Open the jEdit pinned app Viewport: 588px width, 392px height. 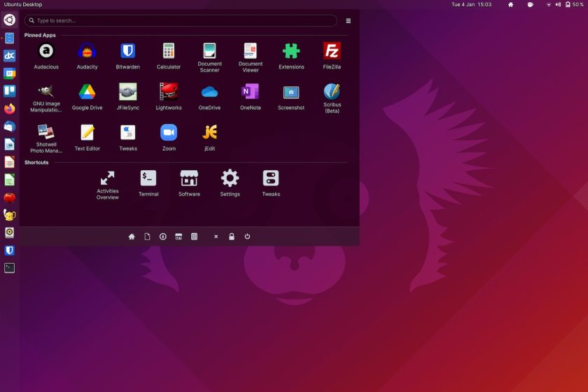pos(209,137)
